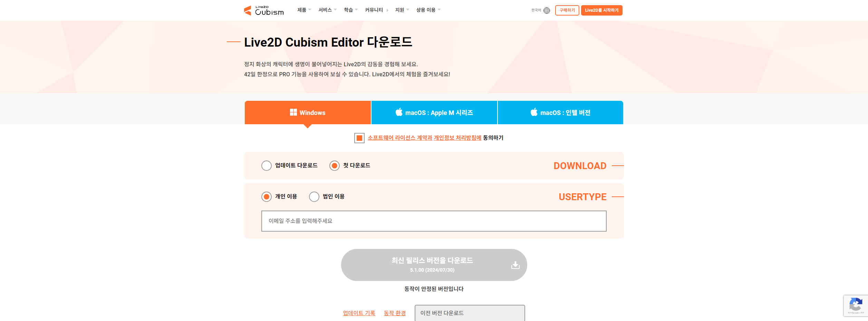868x321 pixels.
Task: Click 최신 릴리스 버전을 다운로드 button
Action: click(x=434, y=265)
